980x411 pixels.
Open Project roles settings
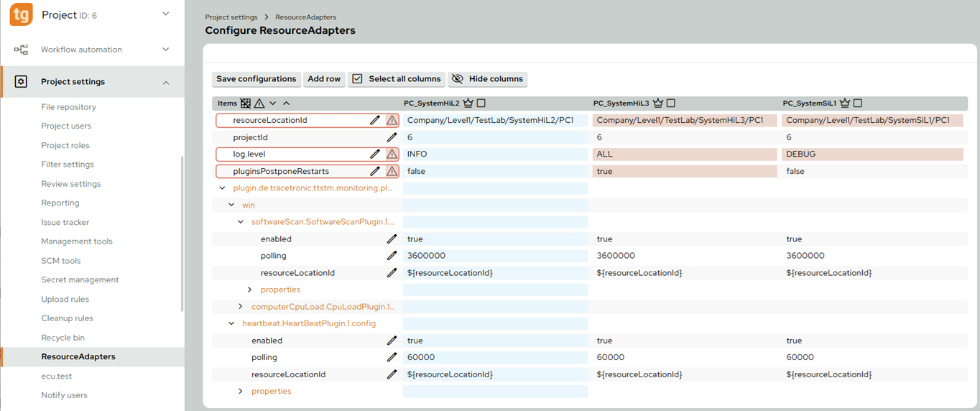(65, 145)
